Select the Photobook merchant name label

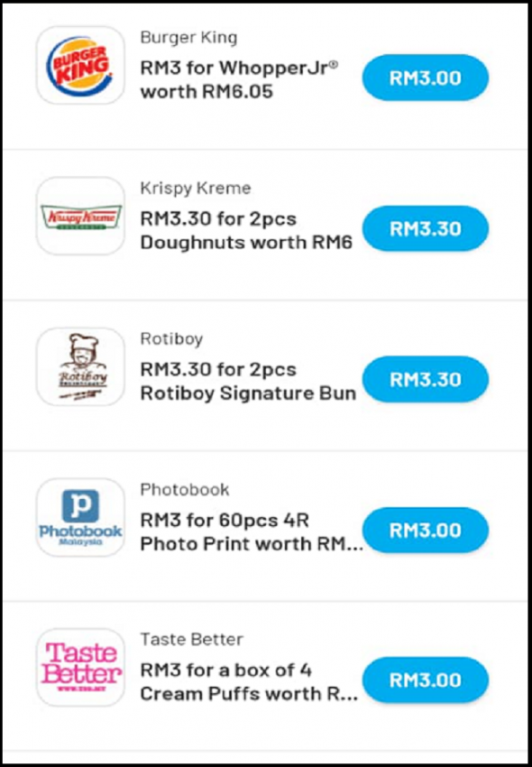tap(185, 489)
